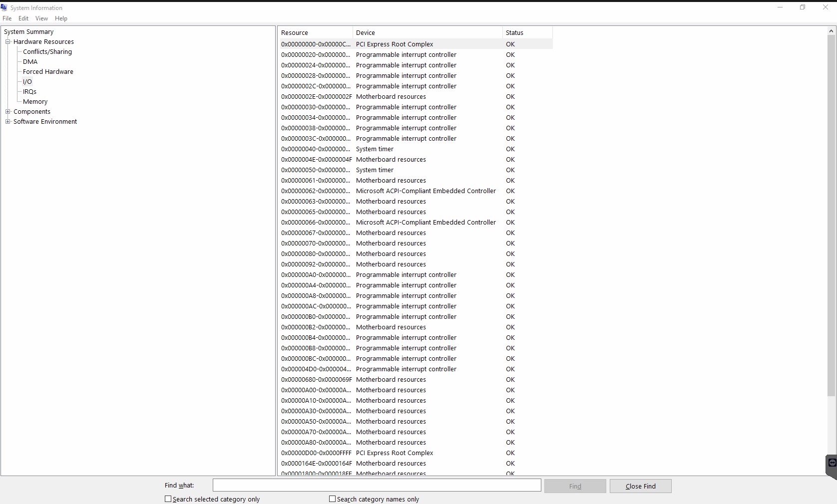This screenshot has width=837, height=504.
Task: Select Embedded Controller row at 0x00000066
Action: [x=416, y=223]
